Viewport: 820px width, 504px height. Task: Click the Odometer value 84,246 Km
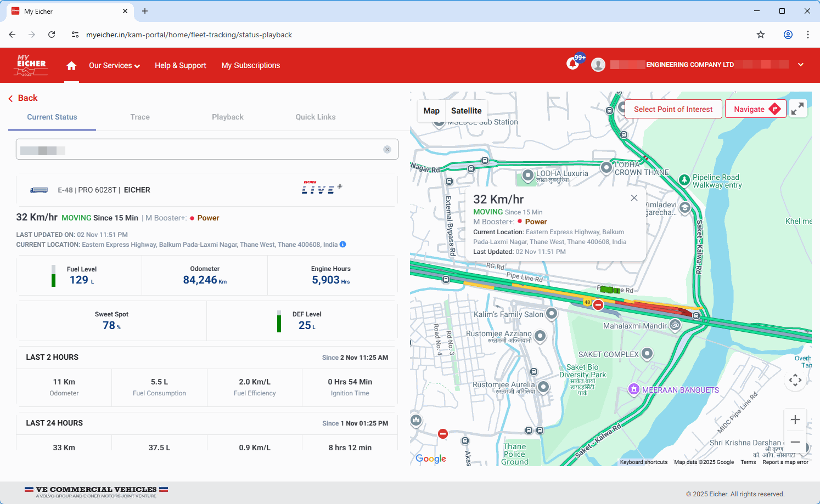(205, 280)
